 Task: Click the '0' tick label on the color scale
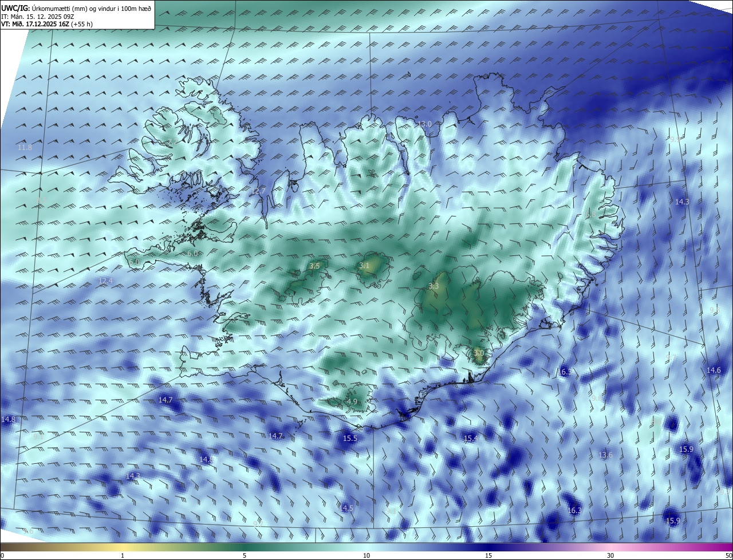2,555
